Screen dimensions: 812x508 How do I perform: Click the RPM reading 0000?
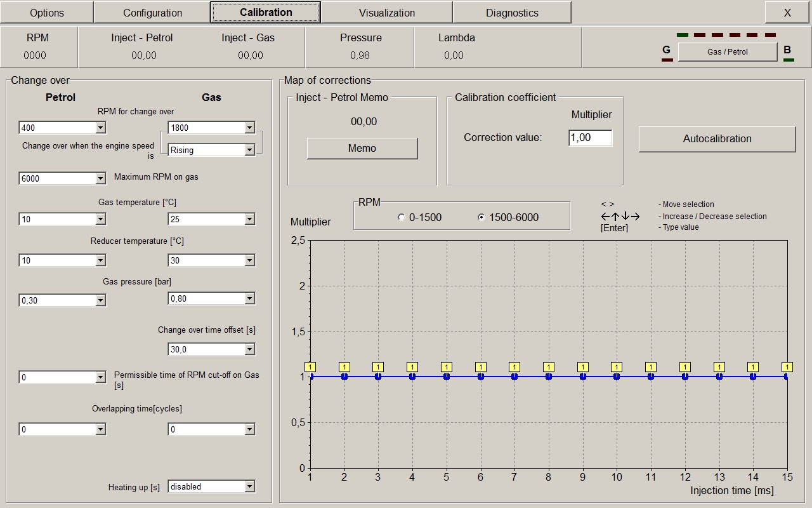[35, 56]
